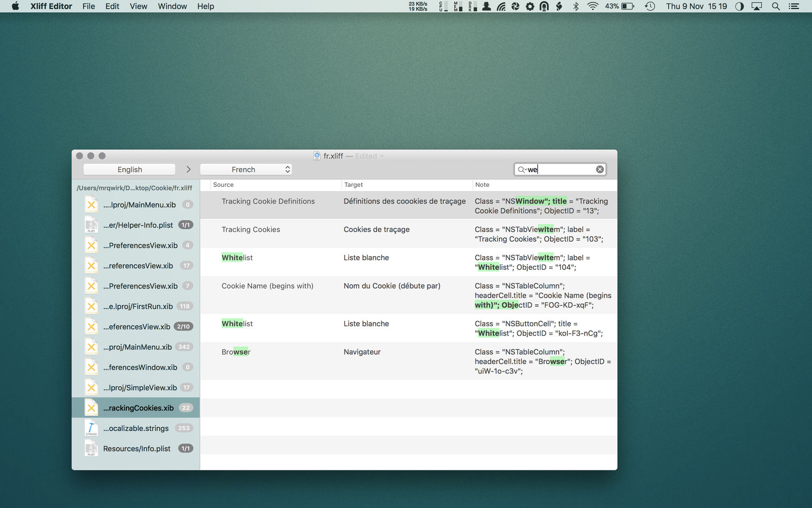Click the Note column header
The image size is (812, 508).
coord(545,185)
